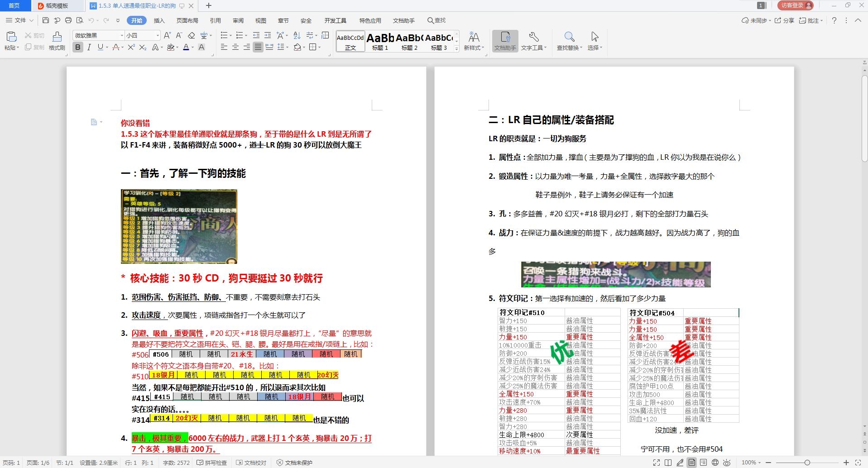Apply 标题 1 heading style

pos(380,41)
